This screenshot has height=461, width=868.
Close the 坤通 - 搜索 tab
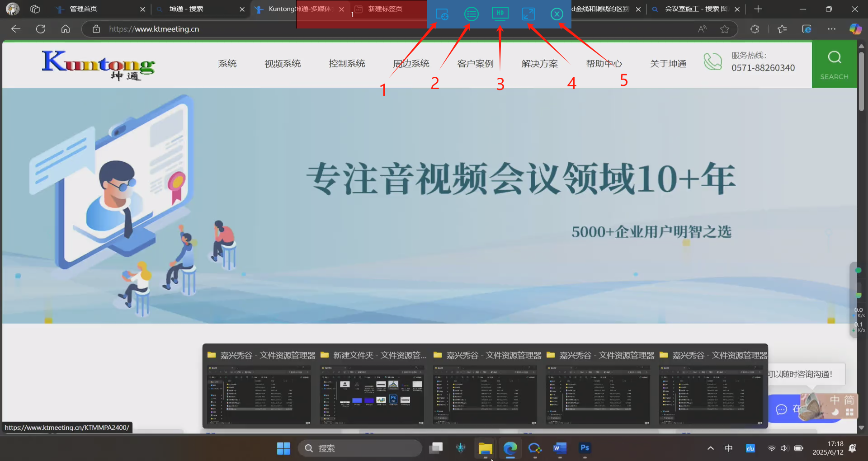click(242, 9)
